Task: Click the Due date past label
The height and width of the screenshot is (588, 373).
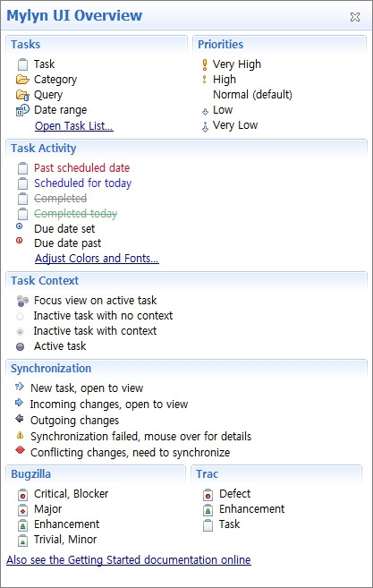Action: 67,243
